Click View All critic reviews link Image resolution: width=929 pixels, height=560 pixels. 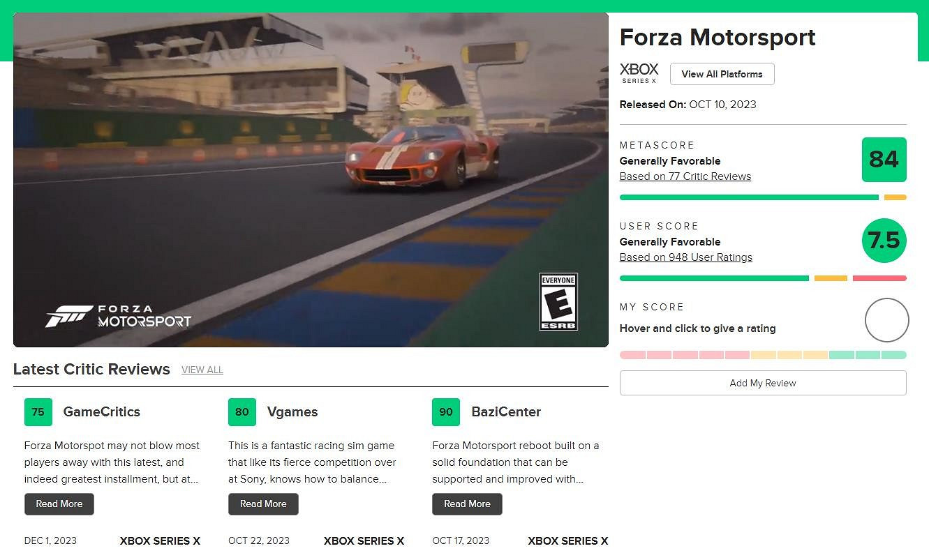[202, 370]
